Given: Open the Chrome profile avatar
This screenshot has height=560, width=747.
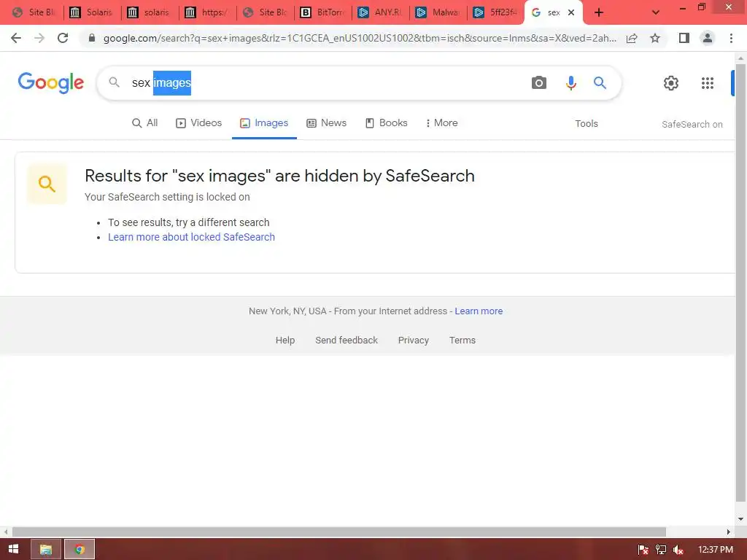Looking at the screenshot, I should coord(708,38).
